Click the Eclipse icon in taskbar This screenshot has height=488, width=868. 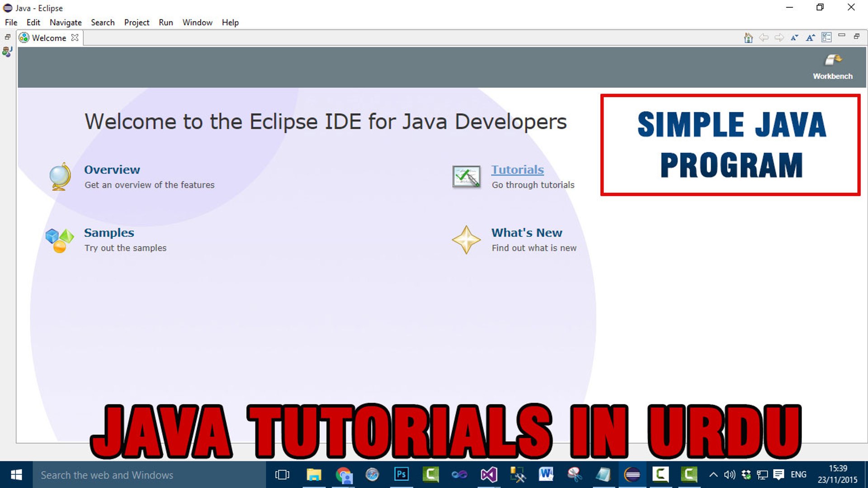[x=631, y=474]
